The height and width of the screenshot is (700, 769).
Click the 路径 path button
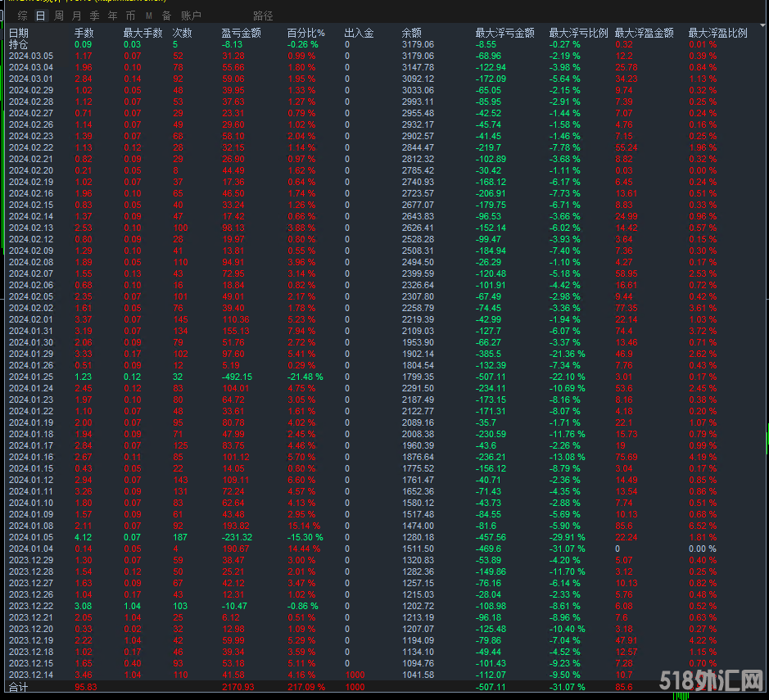click(x=263, y=16)
